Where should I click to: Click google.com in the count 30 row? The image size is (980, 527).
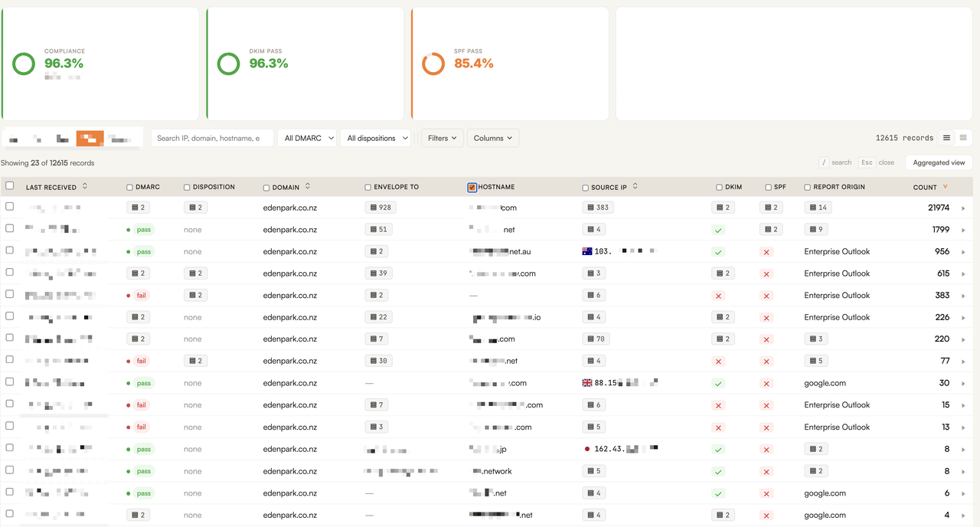(x=825, y=383)
